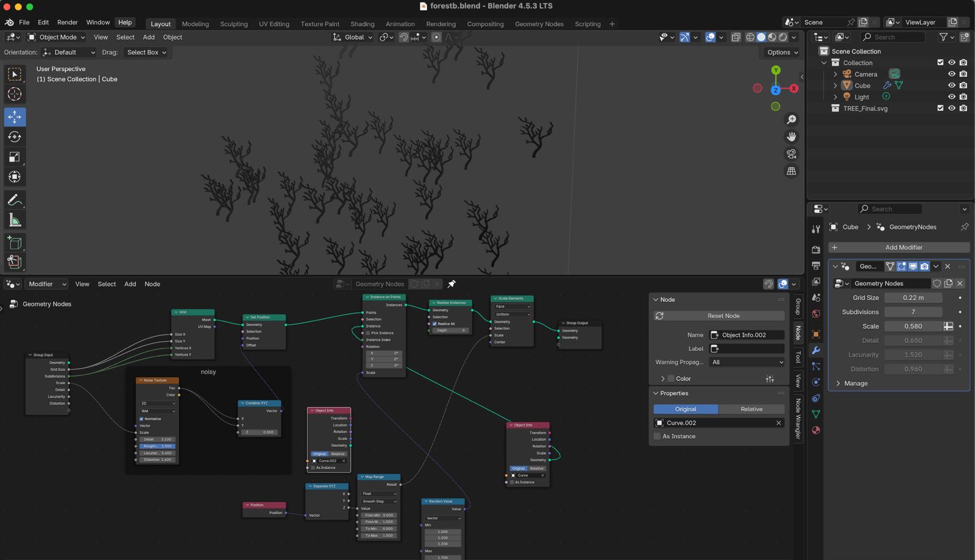The height and width of the screenshot is (560, 975).
Task: Toggle camera view in viewport
Action: point(792,154)
